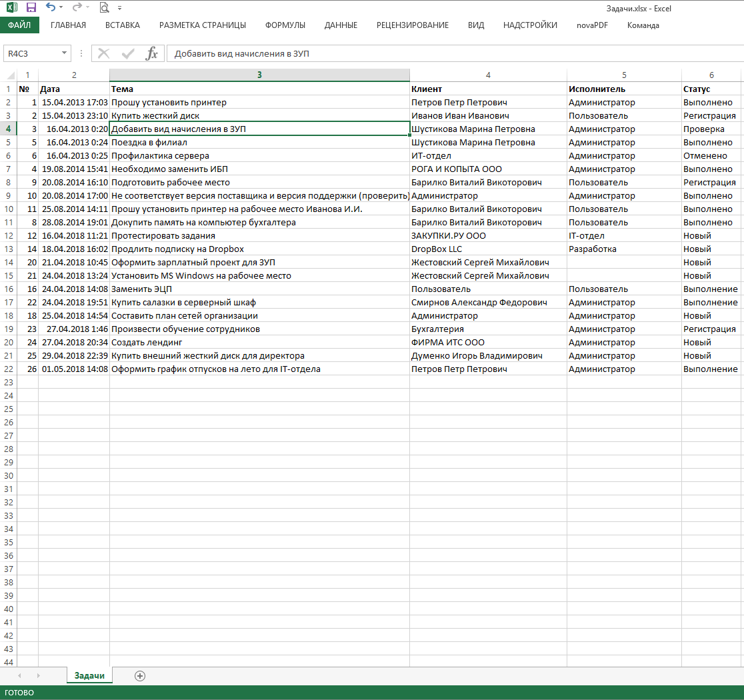
Task: Switch to the ГЛАВНАЯ ribbon tab
Action: 68,25
